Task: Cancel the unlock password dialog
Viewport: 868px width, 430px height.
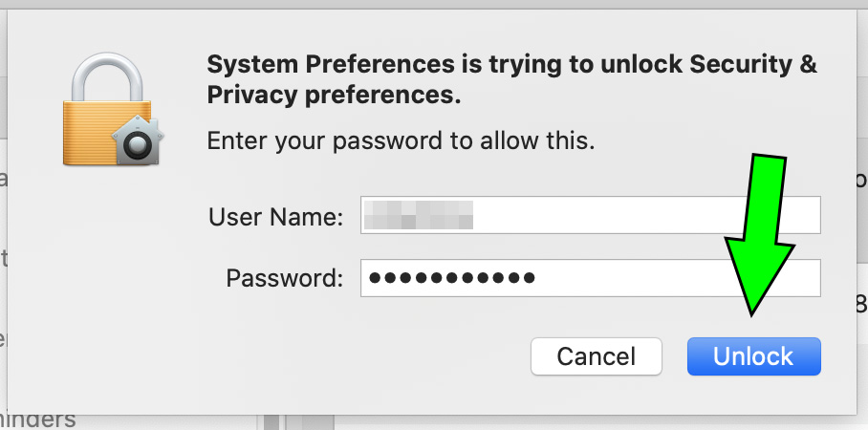Action: pos(597,356)
